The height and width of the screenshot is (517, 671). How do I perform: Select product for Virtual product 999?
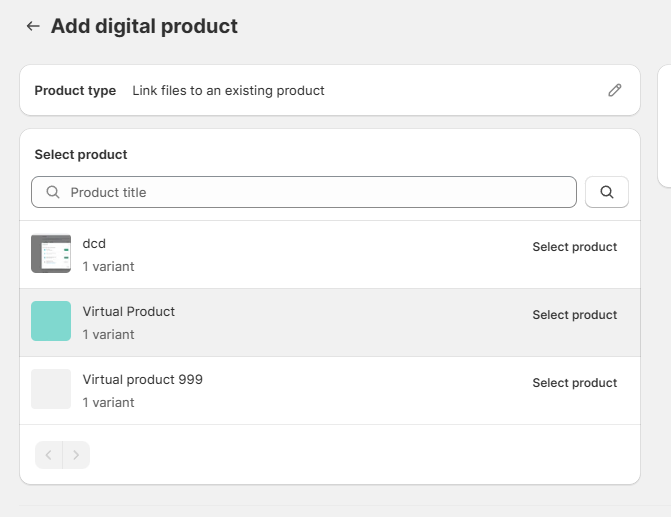[574, 383]
